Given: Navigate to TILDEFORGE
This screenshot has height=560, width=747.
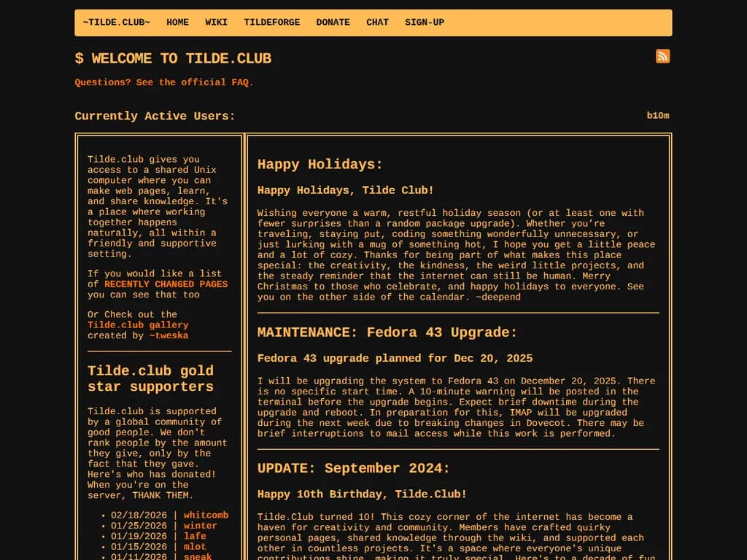Looking at the screenshot, I should pyautogui.click(x=271, y=23).
